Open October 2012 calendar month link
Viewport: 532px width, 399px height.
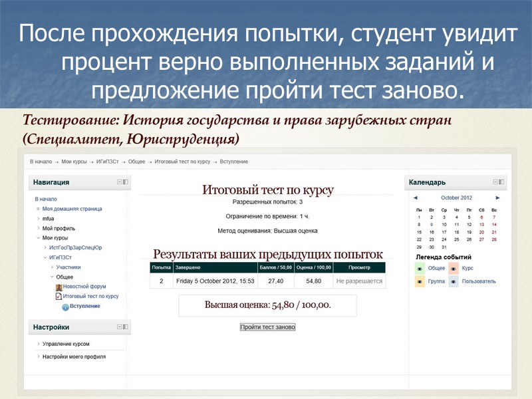456,198
